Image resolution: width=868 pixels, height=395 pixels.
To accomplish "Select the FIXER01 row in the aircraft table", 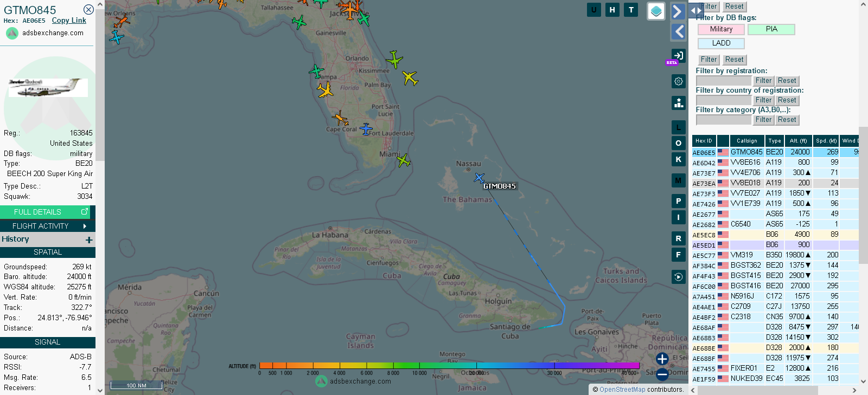I will (775, 368).
